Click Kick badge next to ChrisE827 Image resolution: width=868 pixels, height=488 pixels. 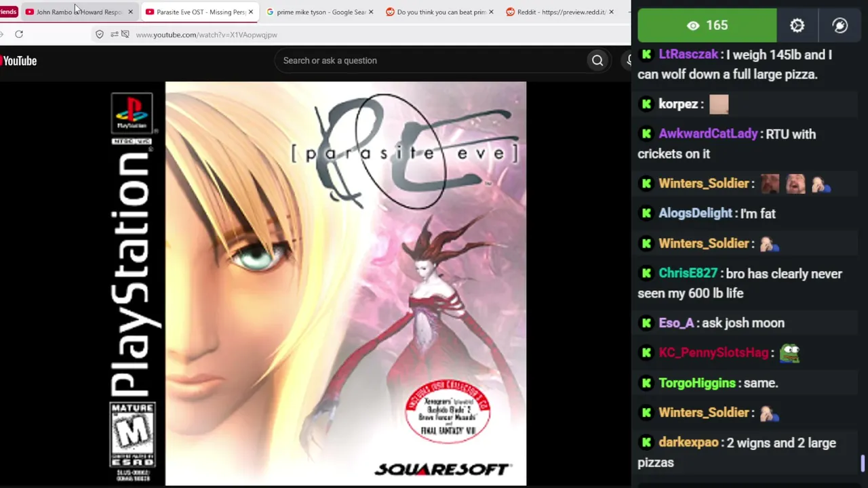[646, 274]
